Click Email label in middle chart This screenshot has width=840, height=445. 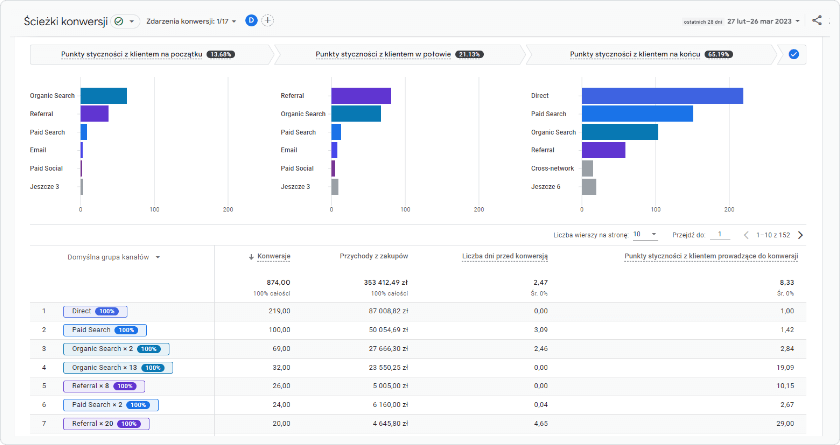(x=289, y=150)
